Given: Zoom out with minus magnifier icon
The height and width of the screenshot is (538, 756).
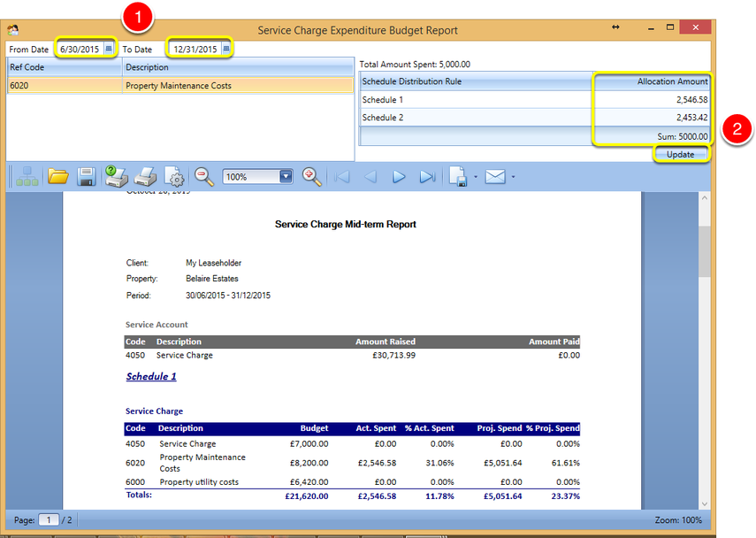Looking at the screenshot, I should coord(204,177).
